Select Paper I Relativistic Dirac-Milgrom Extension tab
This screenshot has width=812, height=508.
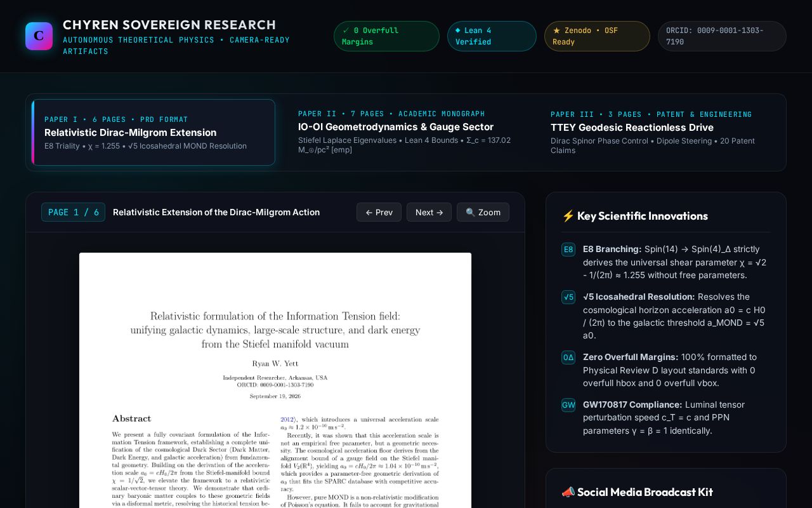154,132
